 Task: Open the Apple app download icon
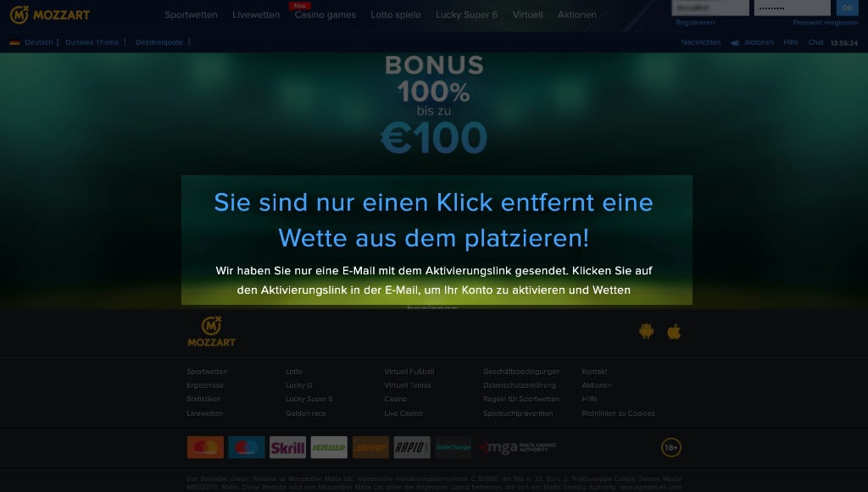point(674,331)
